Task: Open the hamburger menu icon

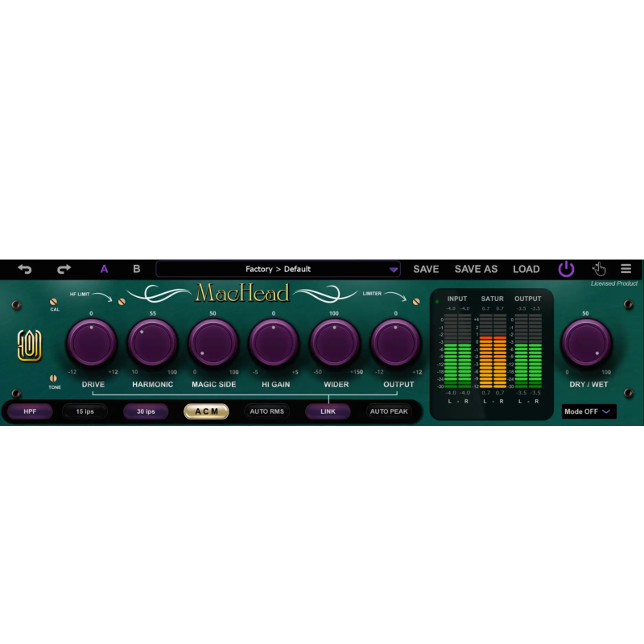Action: tap(626, 268)
